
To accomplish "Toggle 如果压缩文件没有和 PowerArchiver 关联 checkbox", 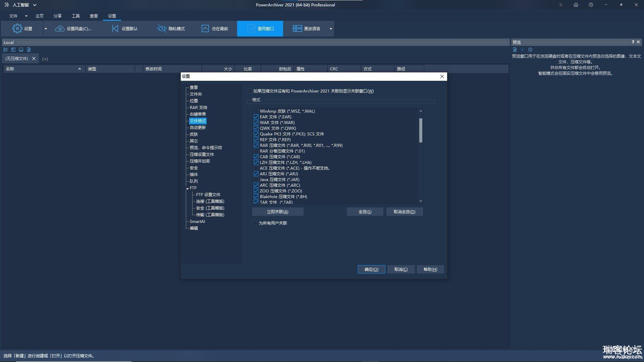I will 250,91.
